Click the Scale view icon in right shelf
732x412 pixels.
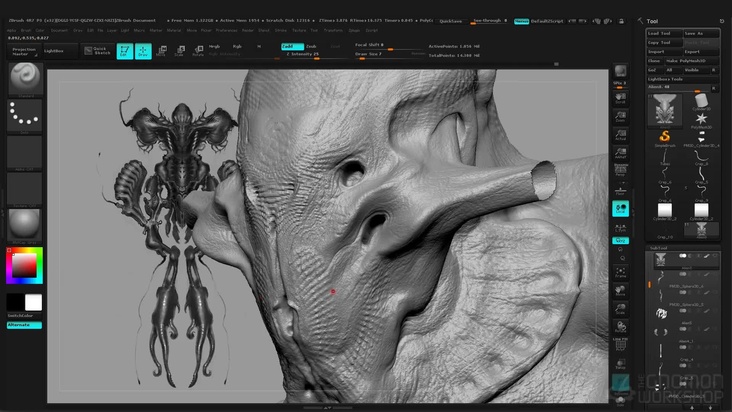pyautogui.click(x=620, y=309)
